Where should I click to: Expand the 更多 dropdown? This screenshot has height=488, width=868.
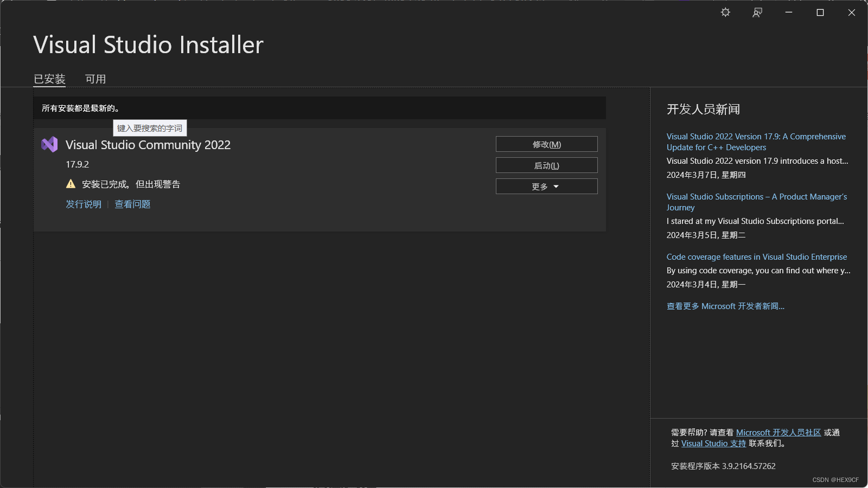[x=547, y=187]
